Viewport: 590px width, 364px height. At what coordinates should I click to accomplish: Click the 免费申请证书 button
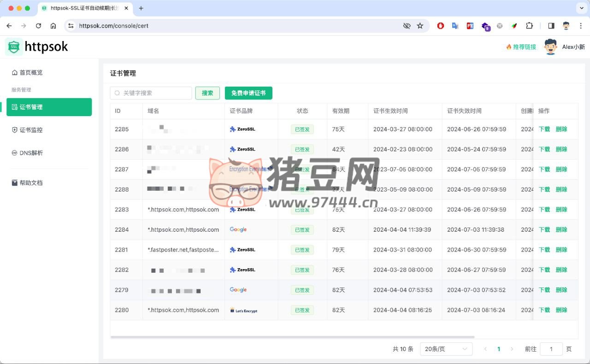(248, 93)
